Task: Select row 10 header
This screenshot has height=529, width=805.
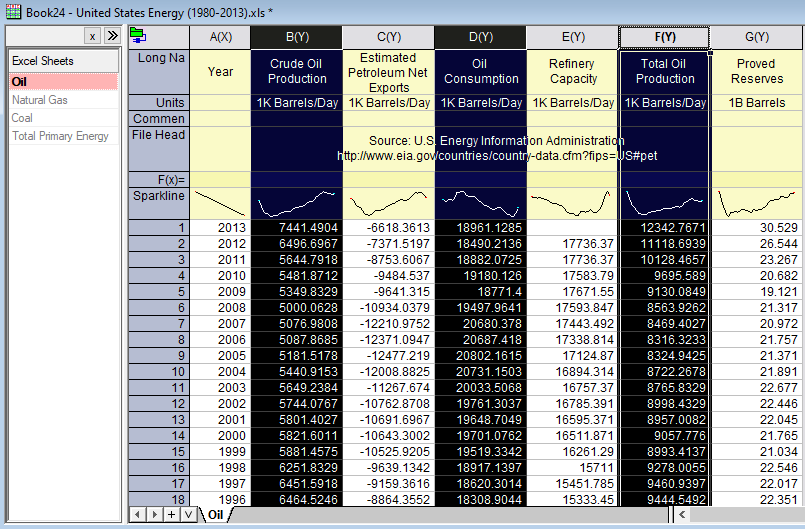Action: [159, 371]
